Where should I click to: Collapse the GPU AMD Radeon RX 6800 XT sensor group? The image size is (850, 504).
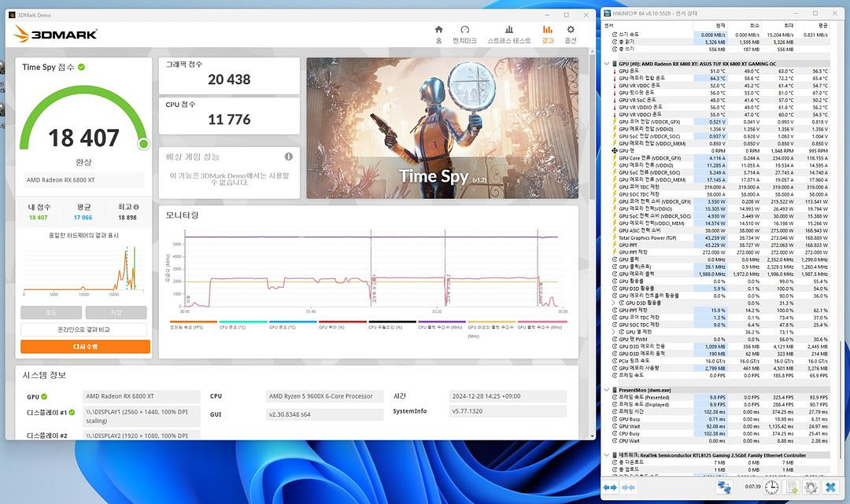click(606, 64)
